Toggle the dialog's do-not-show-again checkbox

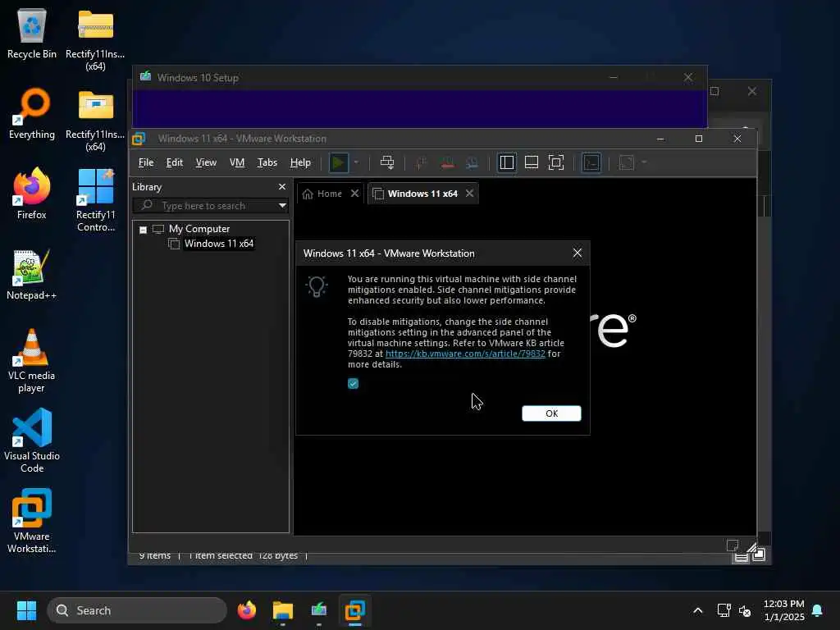(x=353, y=384)
